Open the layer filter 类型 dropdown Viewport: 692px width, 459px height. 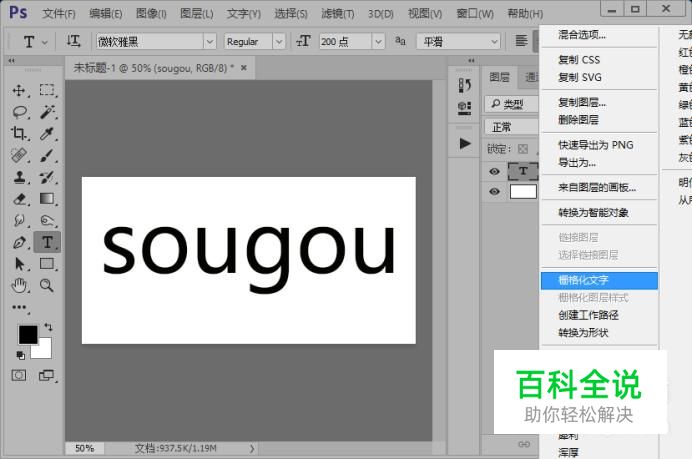tap(511, 104)
